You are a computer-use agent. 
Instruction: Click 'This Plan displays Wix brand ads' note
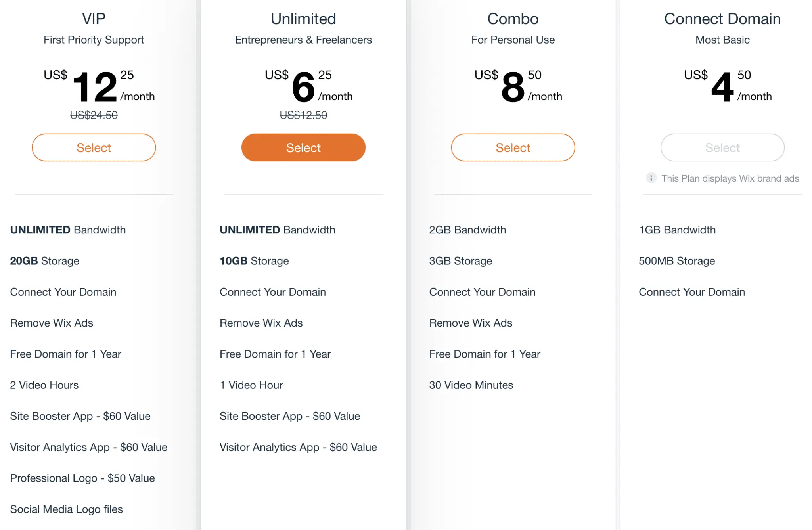tap(730, 178)
